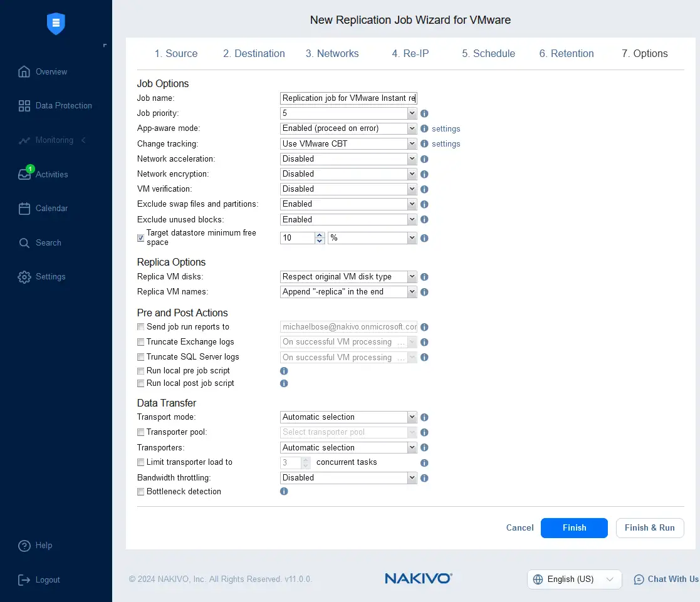Open the Activities inbox icon
This screenshot has height=602, width=700.
click(24, 174)
